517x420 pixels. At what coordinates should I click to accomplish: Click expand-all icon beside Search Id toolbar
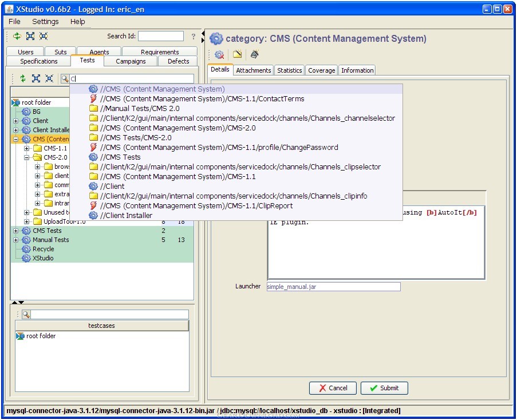30,36
